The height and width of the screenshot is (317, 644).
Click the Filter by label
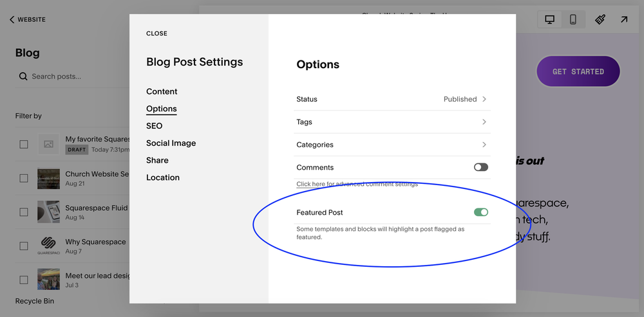click(28, 116)
